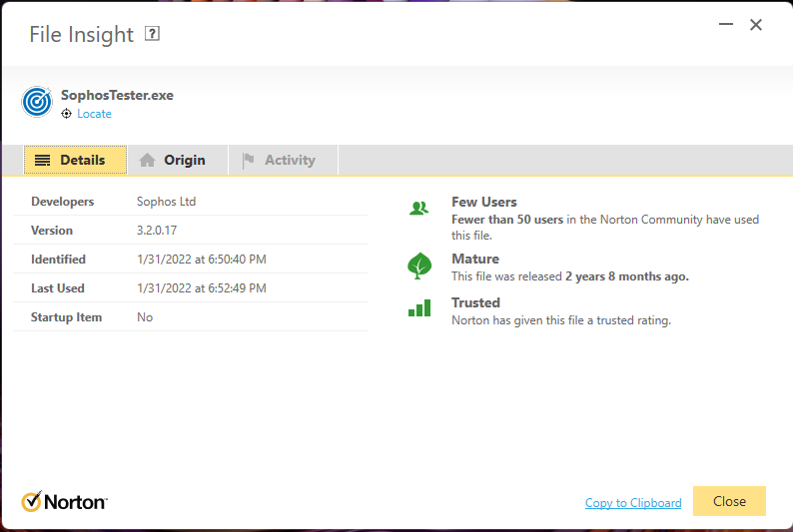This screenshot has width=793, height=532.
Task: Click the text '2 years 8 months ago.'
Action: coord(627,276)
